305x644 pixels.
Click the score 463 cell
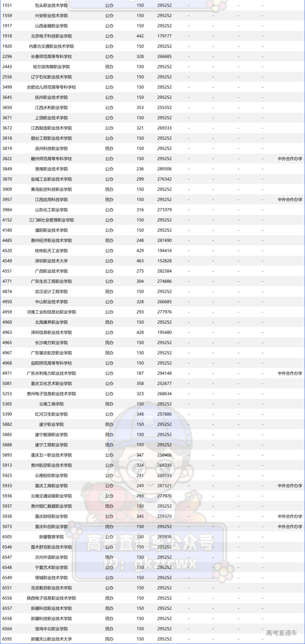(x=140, y=261)
